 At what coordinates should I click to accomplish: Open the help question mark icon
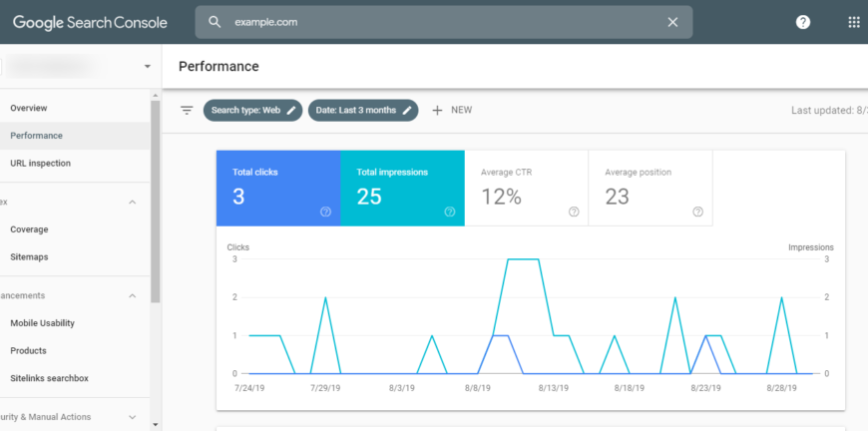click(x=803, y=22)
